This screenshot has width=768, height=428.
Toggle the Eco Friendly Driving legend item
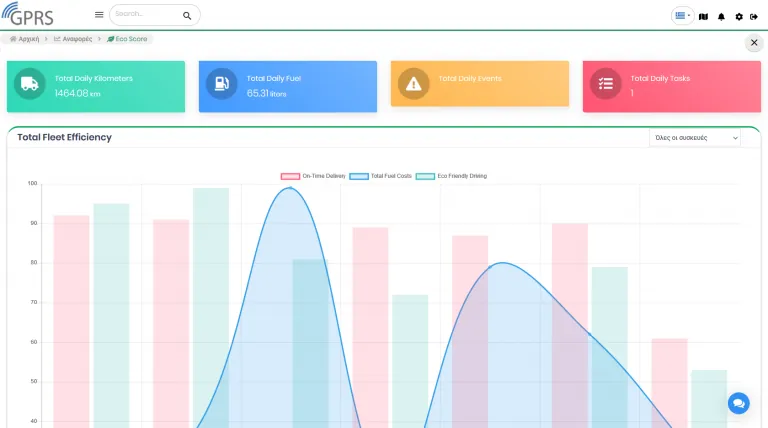pyautogui.click(x=452, y=176)
